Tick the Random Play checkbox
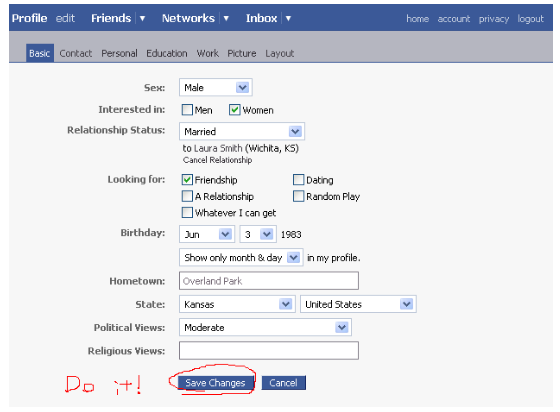The image size is (560, 412). coord(299,196)
